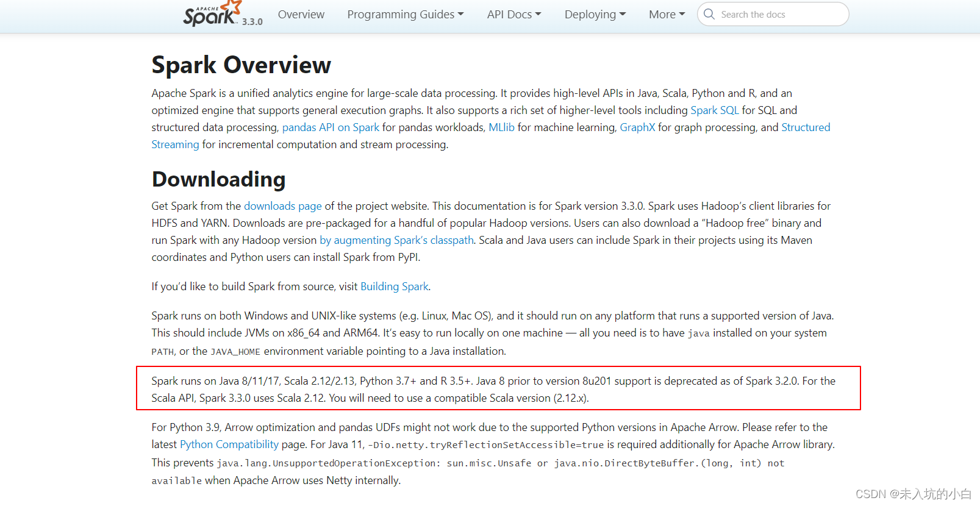Open the Spark SQL link
Viewport: 980px width, 506px height.
point(714,110)
